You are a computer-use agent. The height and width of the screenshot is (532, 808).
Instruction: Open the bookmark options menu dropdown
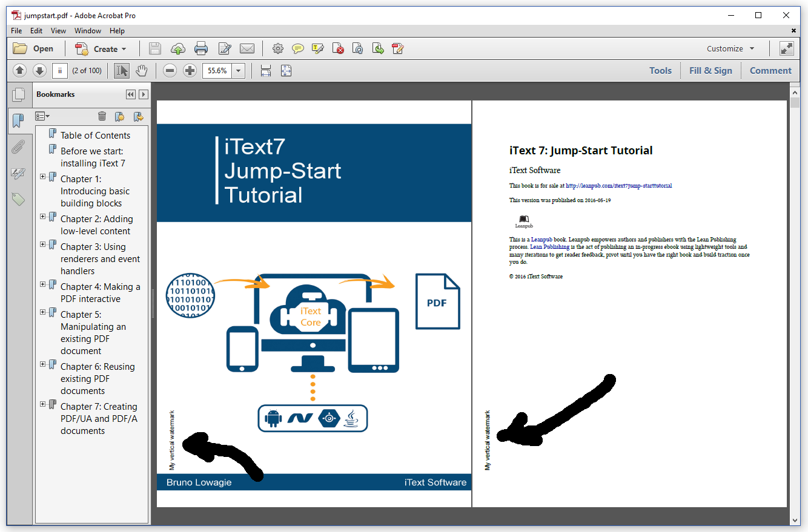(42, 116)
